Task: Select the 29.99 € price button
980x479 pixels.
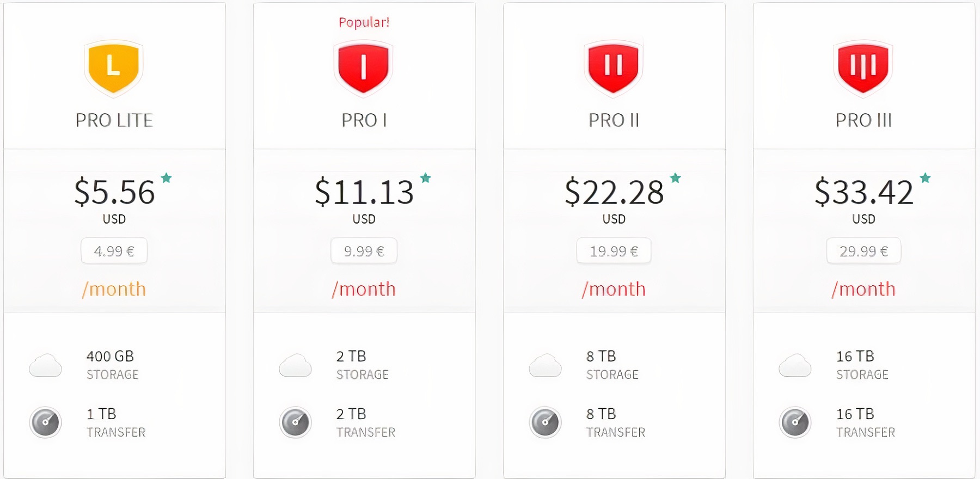Action: 863,251
